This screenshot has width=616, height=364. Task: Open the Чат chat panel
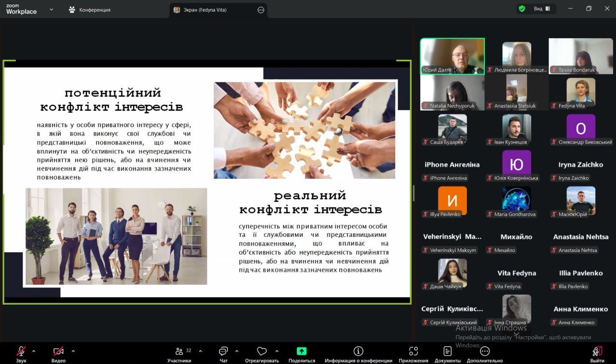point(223,352)
